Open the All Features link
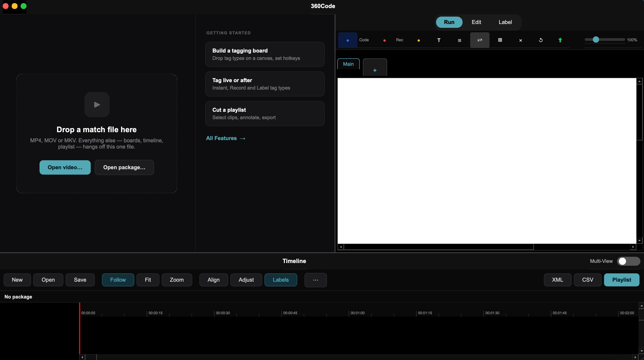 click(x=226, y=138)
